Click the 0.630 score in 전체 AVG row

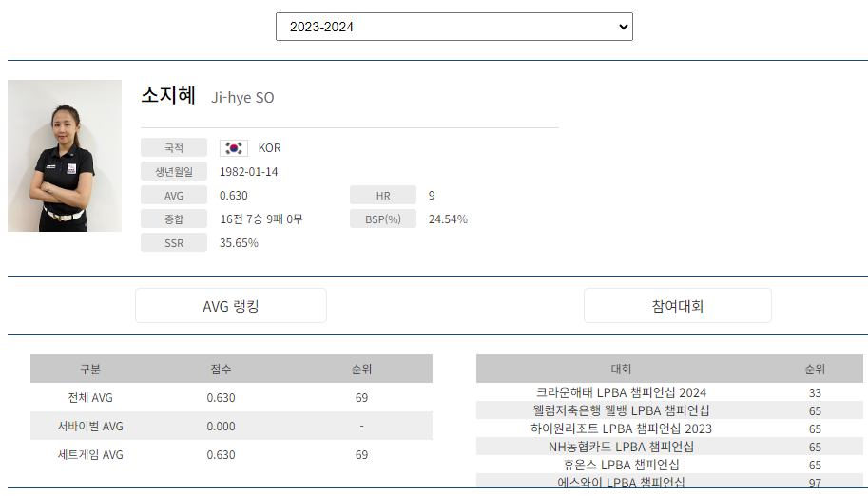point(221,397)
